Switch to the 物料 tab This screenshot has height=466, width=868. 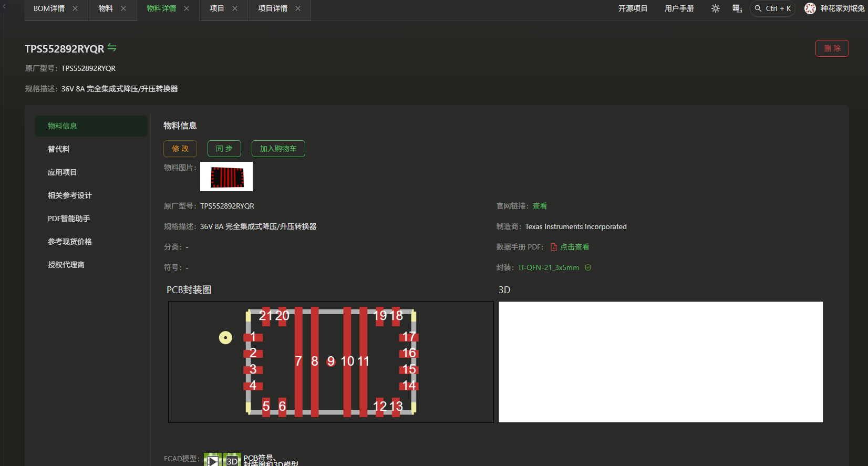[106, 8]
